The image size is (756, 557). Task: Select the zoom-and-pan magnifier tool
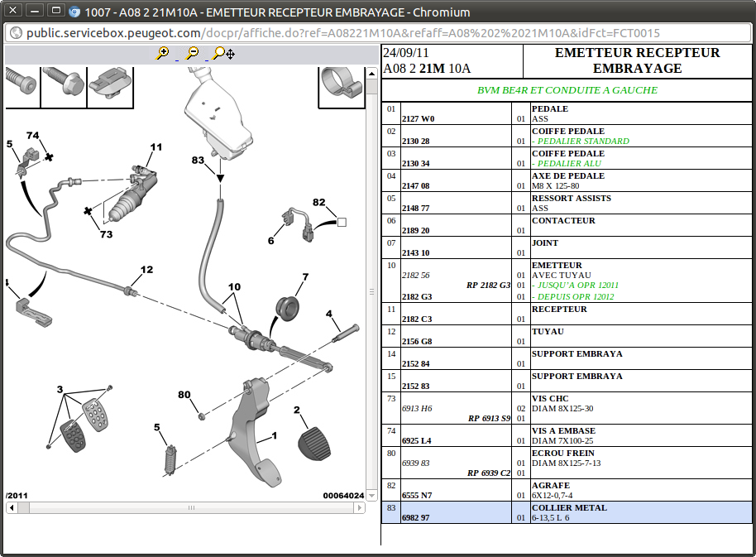pos(223,53)
